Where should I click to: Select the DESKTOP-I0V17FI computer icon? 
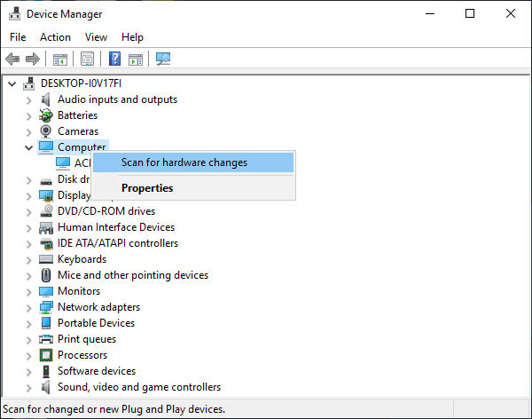tap(29, 83)
